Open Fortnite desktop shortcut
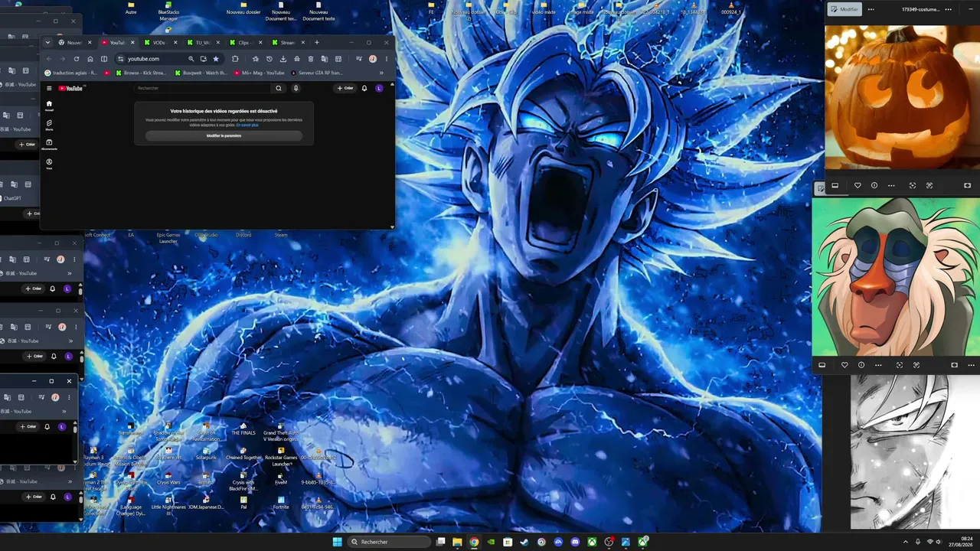The height and width of the screenshot is (551, 980). [281, 503]
